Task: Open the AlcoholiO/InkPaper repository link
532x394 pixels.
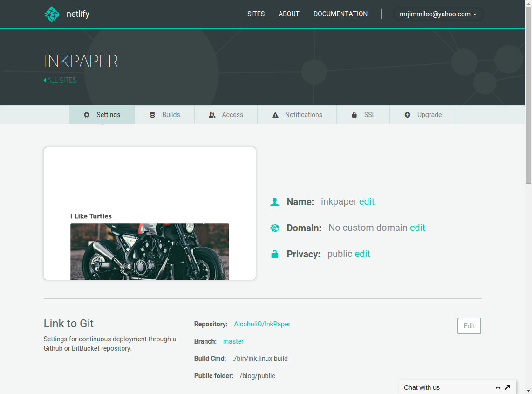Action: [x=262, y=324]
